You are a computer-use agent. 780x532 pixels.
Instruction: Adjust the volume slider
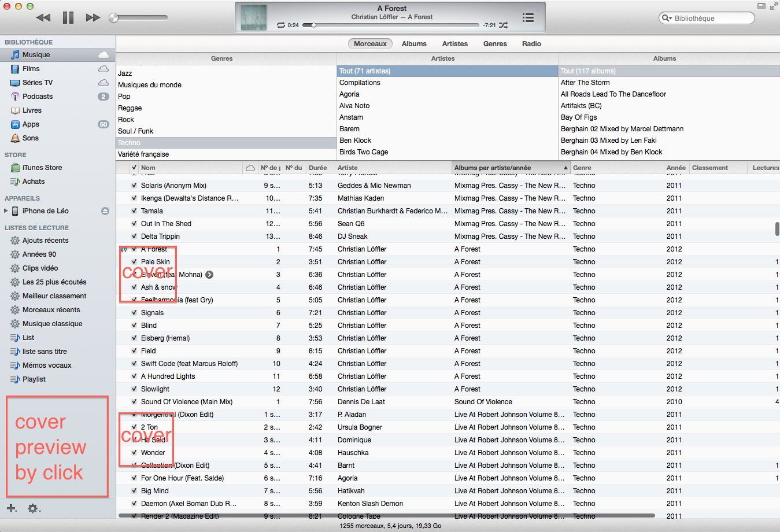(139, 18)
